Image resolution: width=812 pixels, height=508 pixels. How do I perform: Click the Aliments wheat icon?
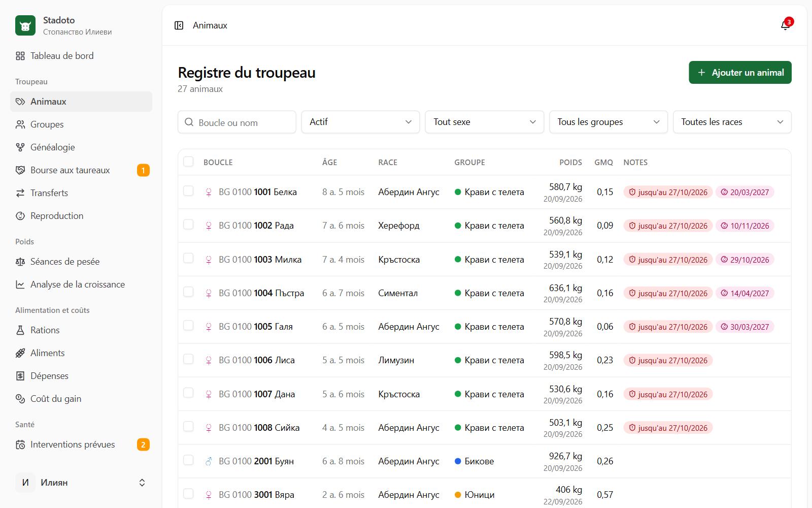click(x=20, y=353)
